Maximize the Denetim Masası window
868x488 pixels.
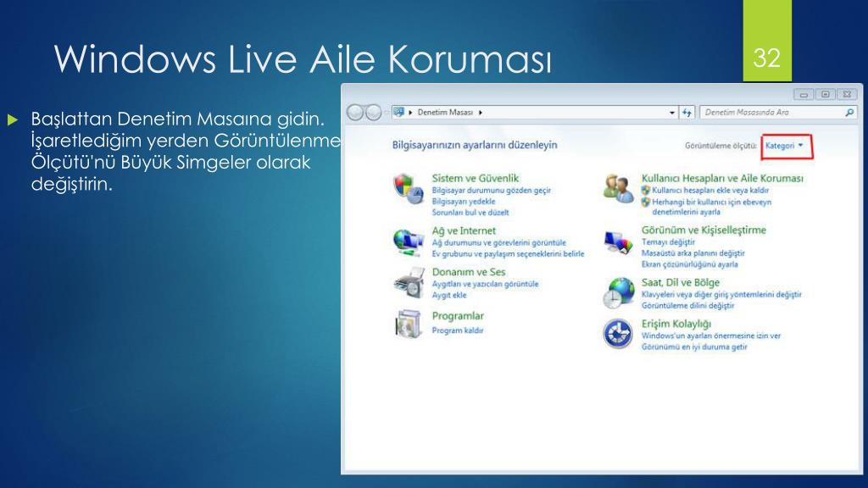(825, 95)
